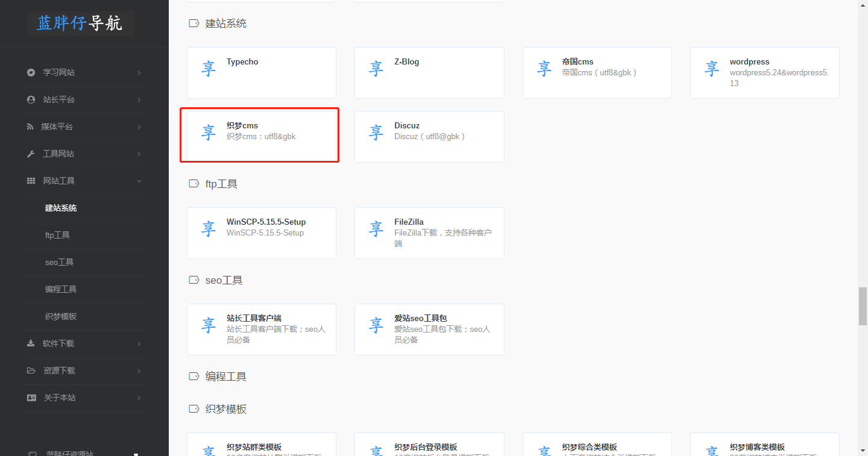Open the 爱站seo工具包 link title
This screenshot has height=456, width=868.
421,318
